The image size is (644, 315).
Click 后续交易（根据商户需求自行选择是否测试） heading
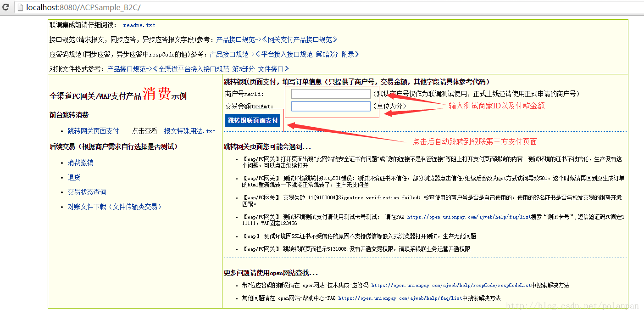pyautogui.click(x=114, y=147)
